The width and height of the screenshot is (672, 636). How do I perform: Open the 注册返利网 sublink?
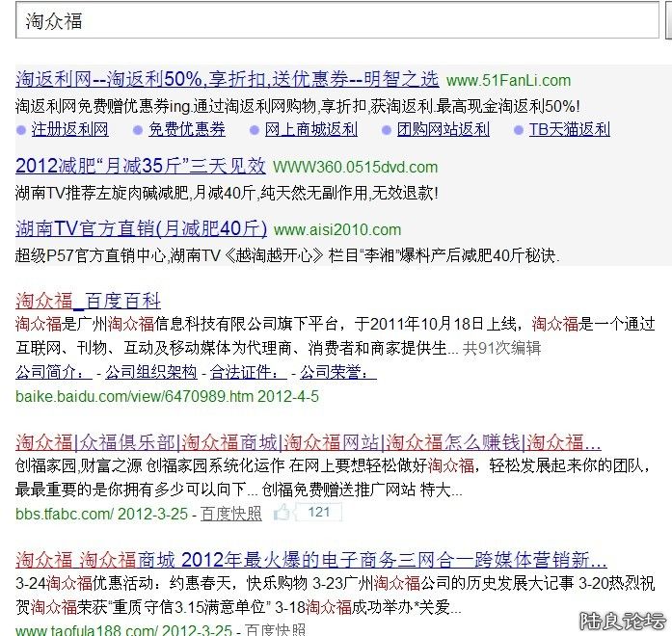click(x=69, y=129)
